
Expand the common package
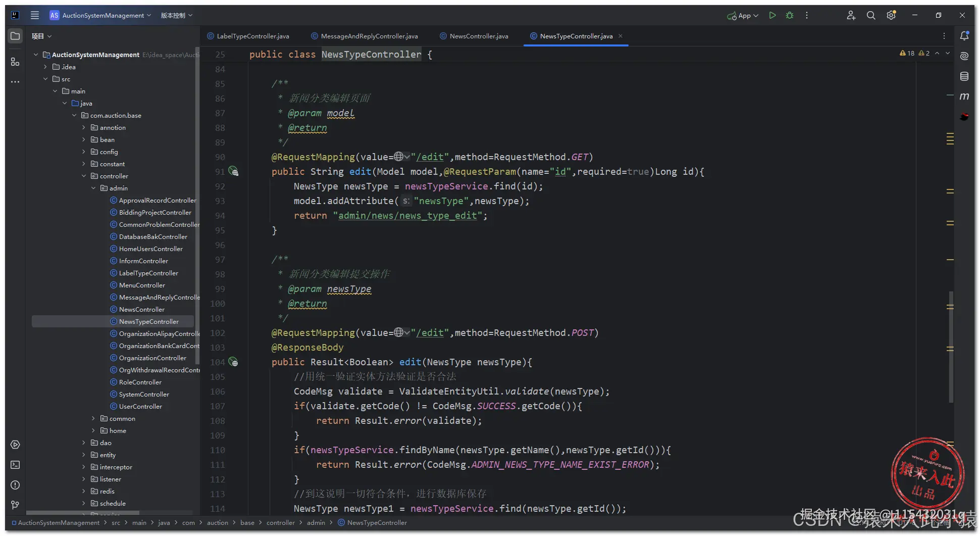coord(93,418)
